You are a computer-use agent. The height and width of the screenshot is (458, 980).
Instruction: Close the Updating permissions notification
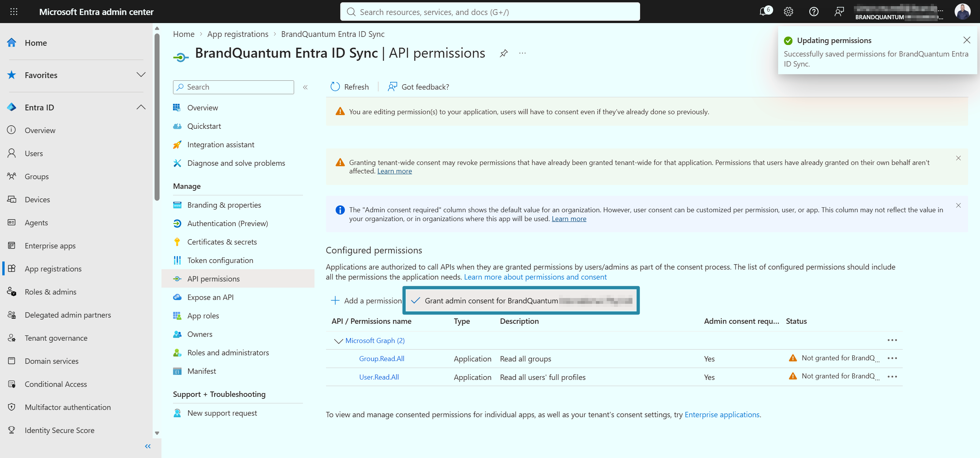point(967,40)
